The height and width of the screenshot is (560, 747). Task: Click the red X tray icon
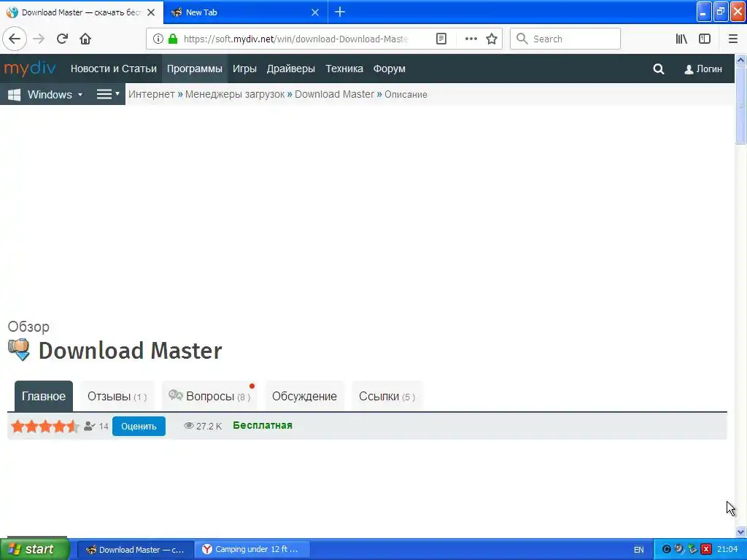[x=706, y=550]
